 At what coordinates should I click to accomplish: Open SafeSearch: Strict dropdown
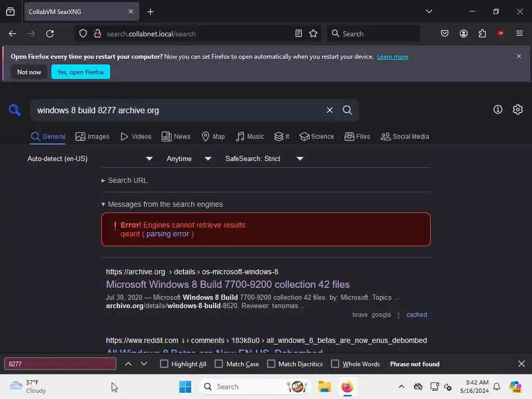pyautogui.click(x=264, y=159)
